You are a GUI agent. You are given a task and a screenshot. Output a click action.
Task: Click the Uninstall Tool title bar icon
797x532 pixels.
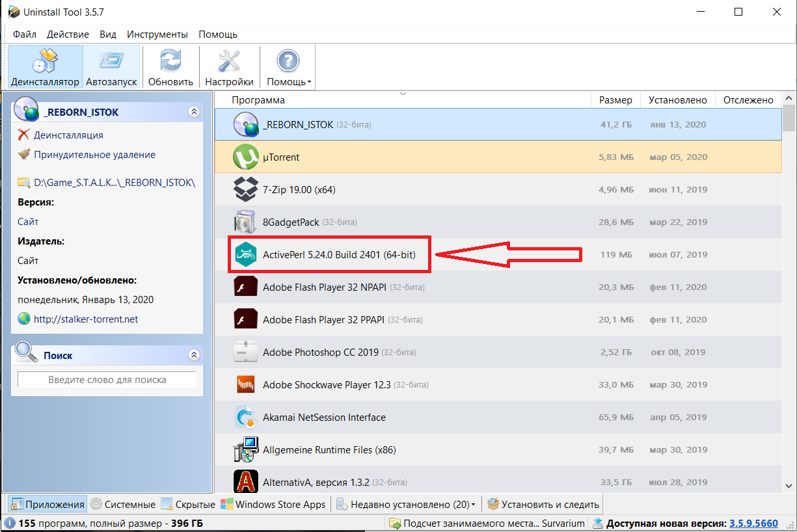coord(14,12)
